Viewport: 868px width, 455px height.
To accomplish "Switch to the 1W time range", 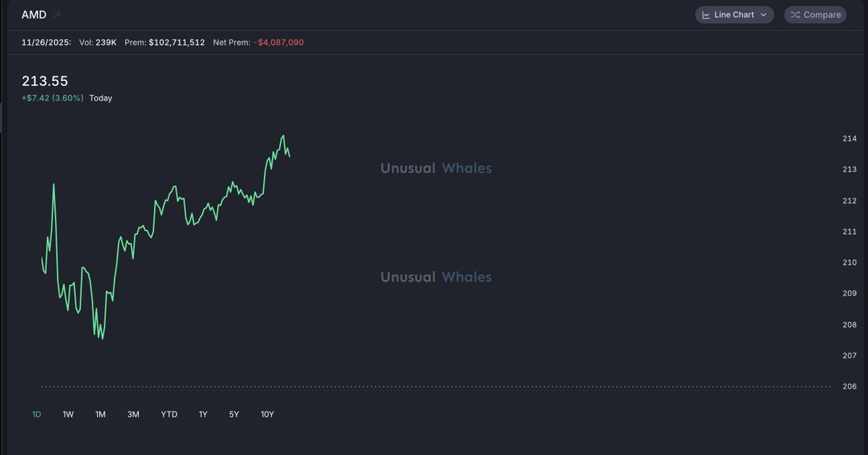I will [x=68, y=414].
